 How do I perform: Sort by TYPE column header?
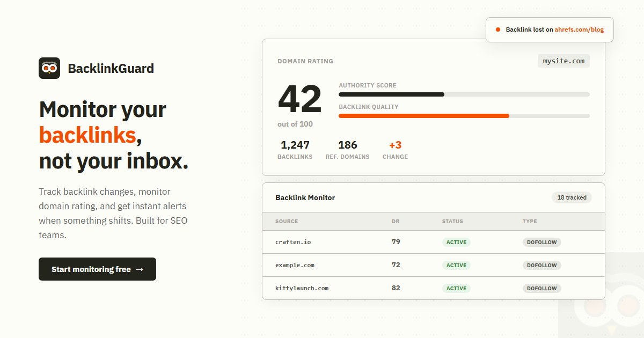530,221
